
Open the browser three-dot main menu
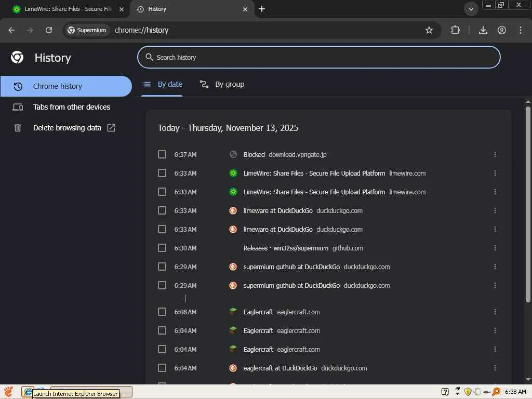tap(521, 30)
